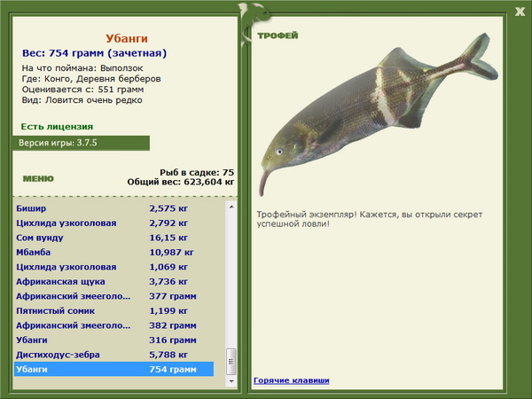Viewport: 532px width, 399px height.
Task: Click the Убанги trophy fish image
Action: pos(379,114)
